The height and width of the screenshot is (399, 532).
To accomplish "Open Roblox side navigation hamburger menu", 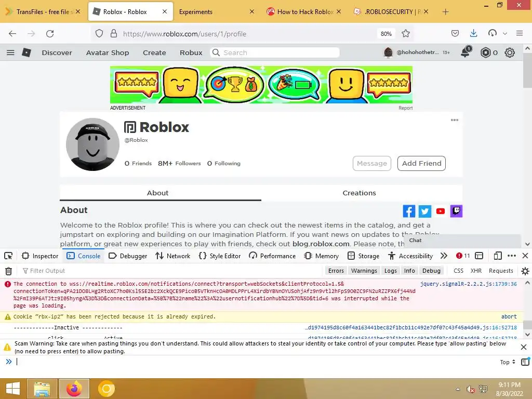I will pyautogui.click(x=10, y=52).
